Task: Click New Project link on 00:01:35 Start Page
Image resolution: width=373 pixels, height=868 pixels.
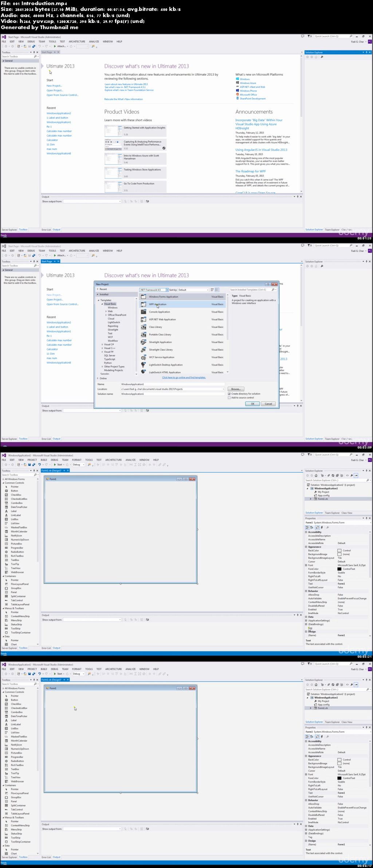Action: pyautogui.click(x=54, y=86)
